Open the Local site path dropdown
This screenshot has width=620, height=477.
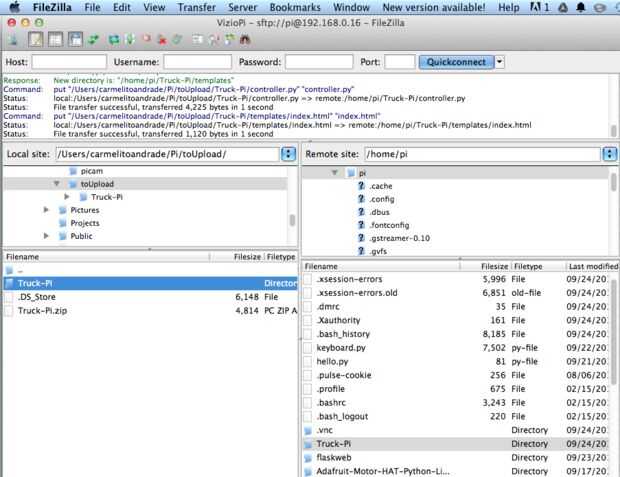click(x=288, y=154)
